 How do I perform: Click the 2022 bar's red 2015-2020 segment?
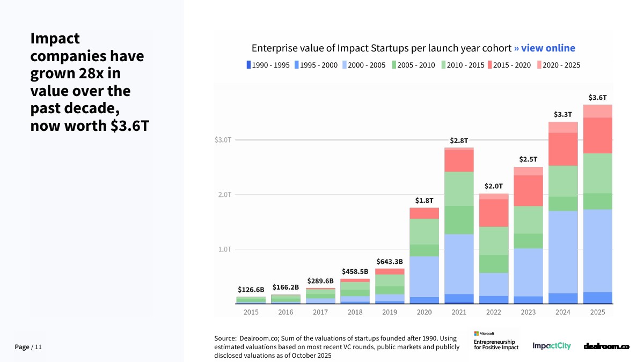494,213
